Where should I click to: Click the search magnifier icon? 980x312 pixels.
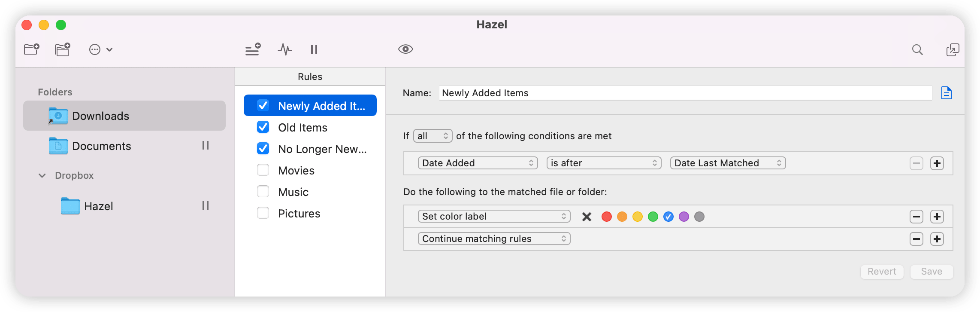917,50
